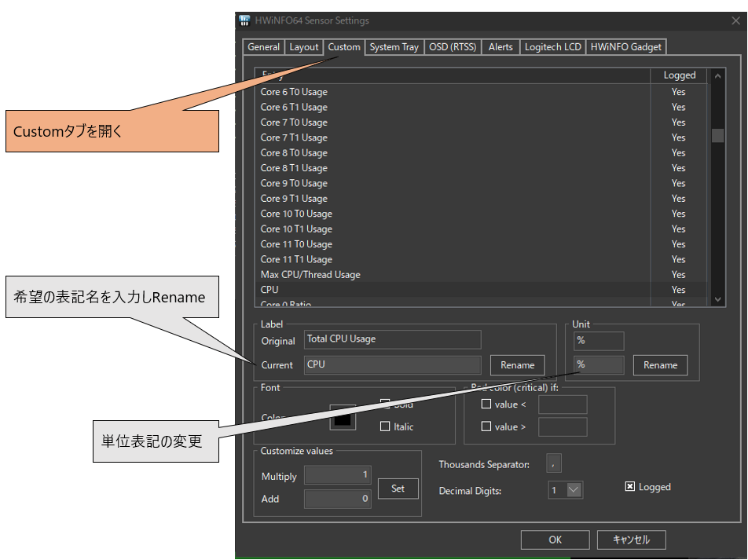
Task: Select the Custom tab
Action: click(x=344, y=47)
